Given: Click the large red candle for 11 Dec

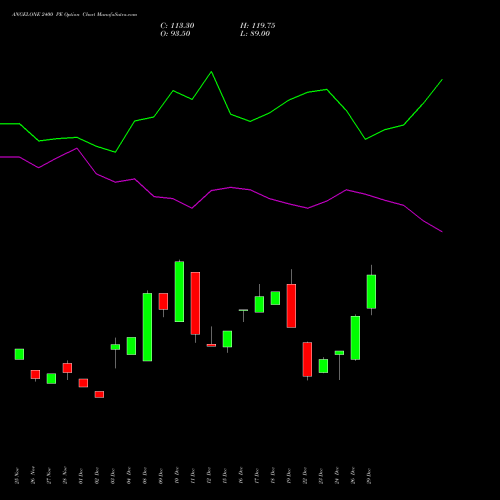Looking at the screenshot, I should tap(195, 303).
